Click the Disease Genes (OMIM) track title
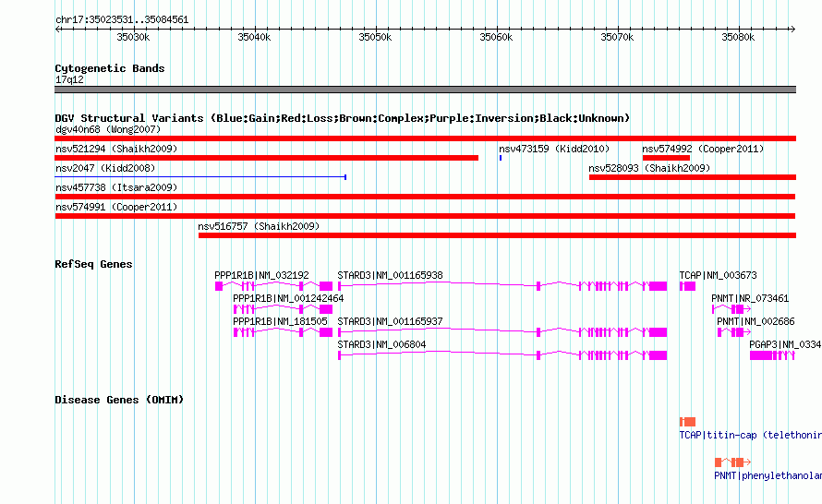Viewport: 822px width, 504px height. pyautogui.click(x=119, y=399)
